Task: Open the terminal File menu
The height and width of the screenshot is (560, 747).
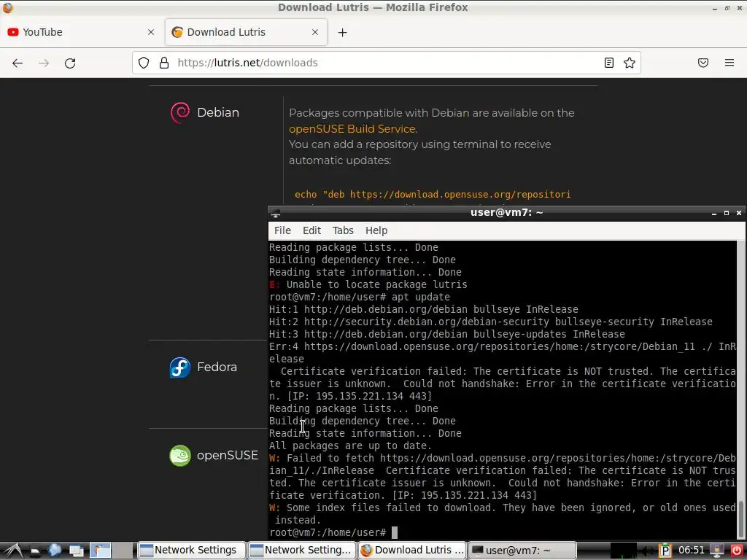Action: coord(282,230)
